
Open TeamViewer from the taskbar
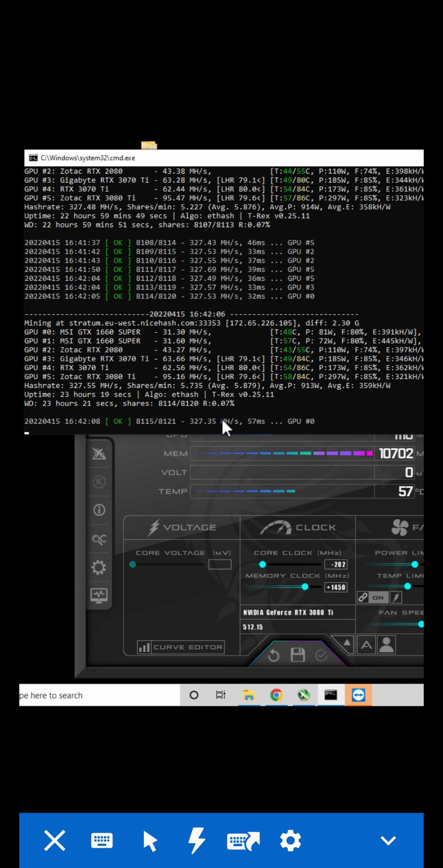coord(359,695)
